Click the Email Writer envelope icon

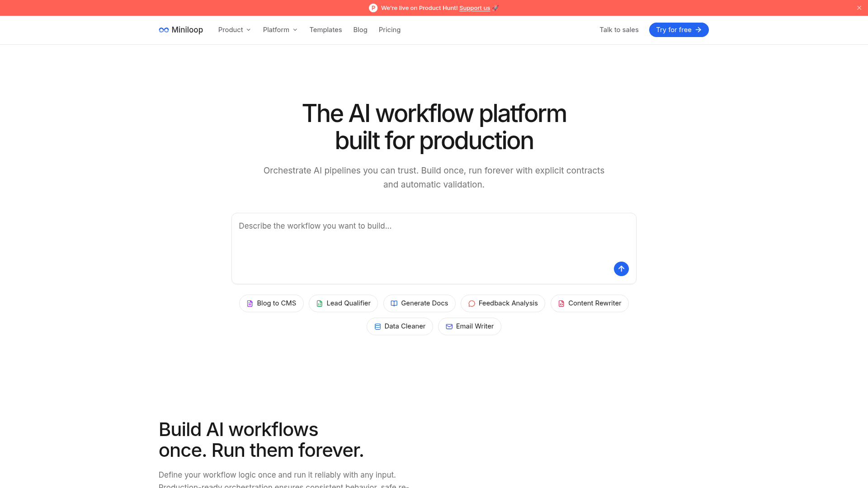pyautogui.click(x=449, y=327)
